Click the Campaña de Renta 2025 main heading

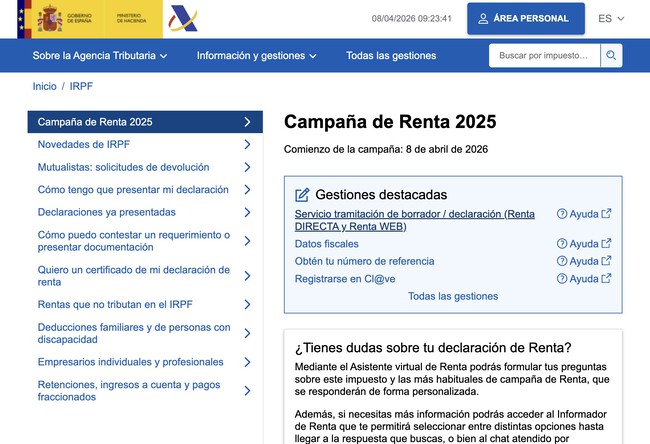(390, 122)
